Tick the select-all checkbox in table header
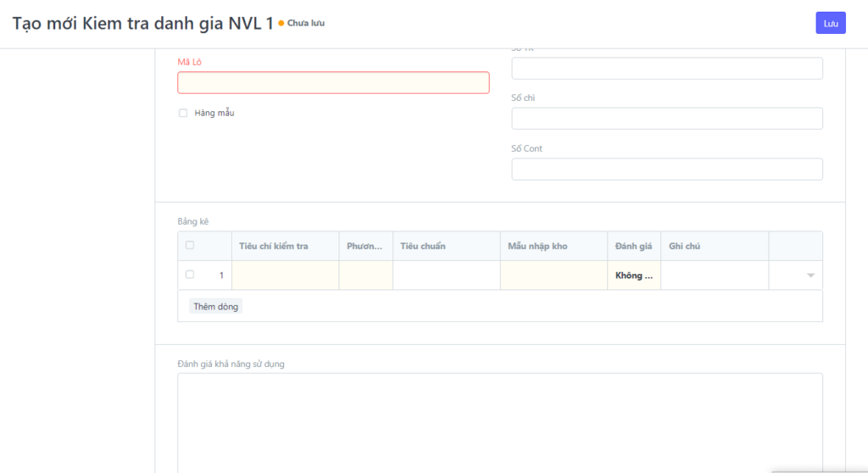The height and width of the screenshot is (473, 868). pyautogui.click(x=190, y=246)
